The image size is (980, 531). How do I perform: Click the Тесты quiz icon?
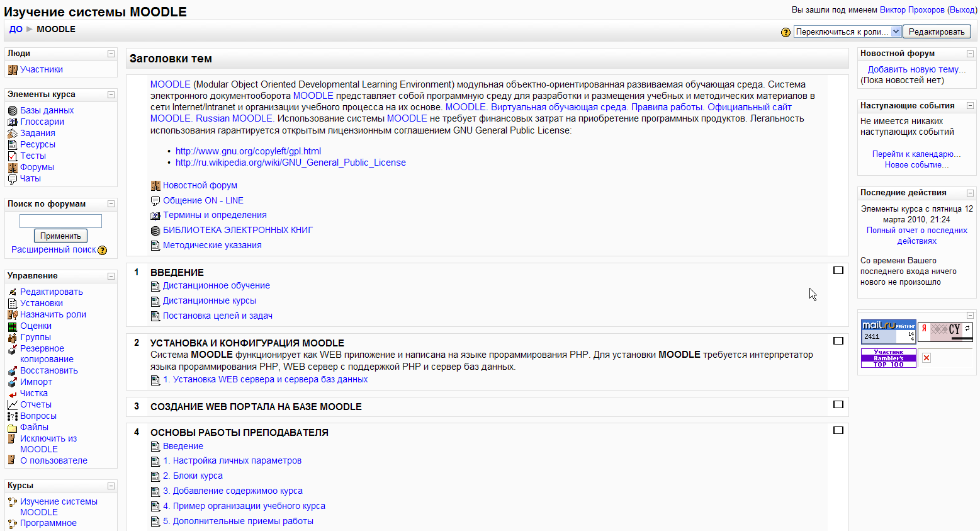(13, 156)
